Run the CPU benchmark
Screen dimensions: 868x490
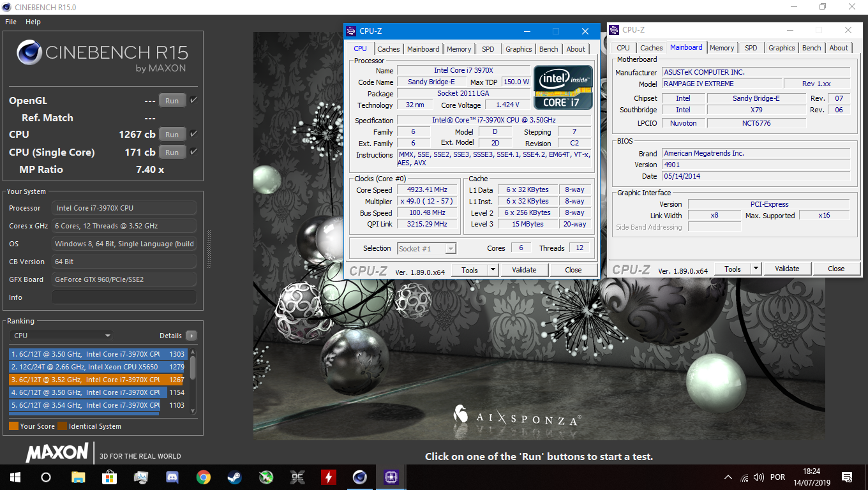pos(172,134)
